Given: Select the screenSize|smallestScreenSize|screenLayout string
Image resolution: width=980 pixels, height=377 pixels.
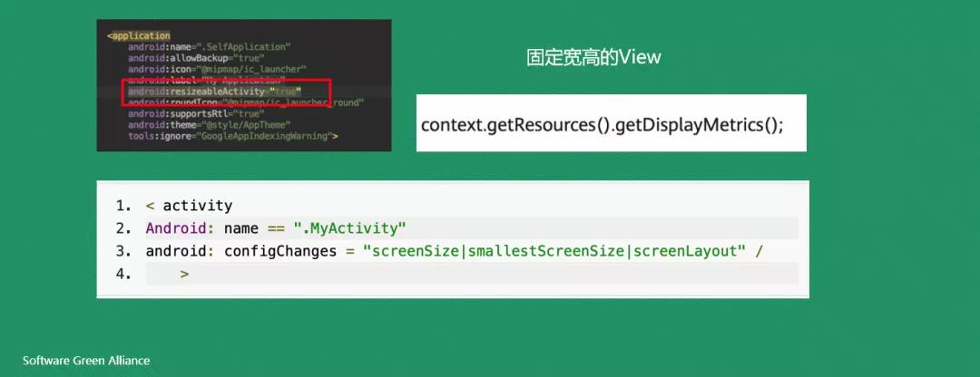Looking at the screenshot, I should pos(555,252).
